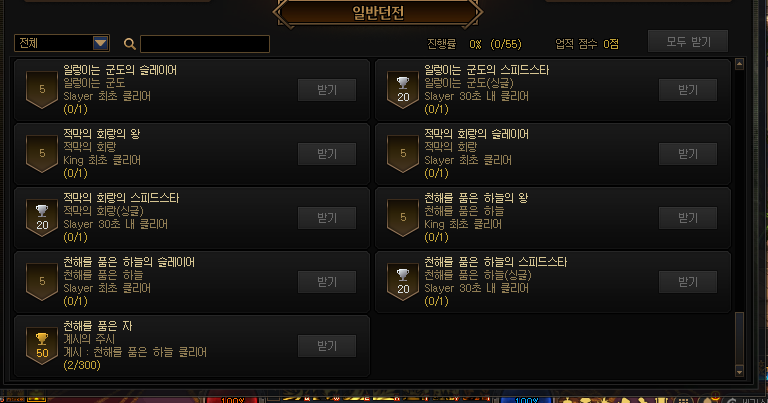Click 받기 for 적막의 회랑의 슬레이어
This screenshot has width=768, height=403.
[688, 154]
